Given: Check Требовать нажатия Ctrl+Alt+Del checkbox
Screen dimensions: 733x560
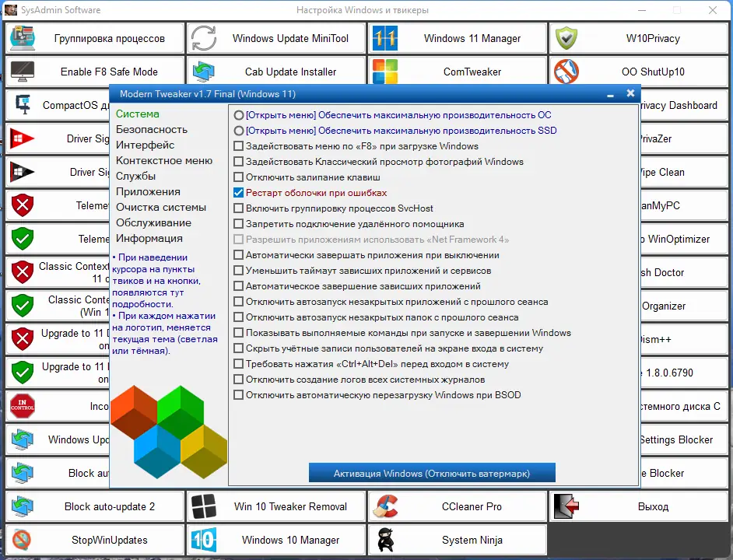Looking at the screenshot, I should tap(238, 364).
